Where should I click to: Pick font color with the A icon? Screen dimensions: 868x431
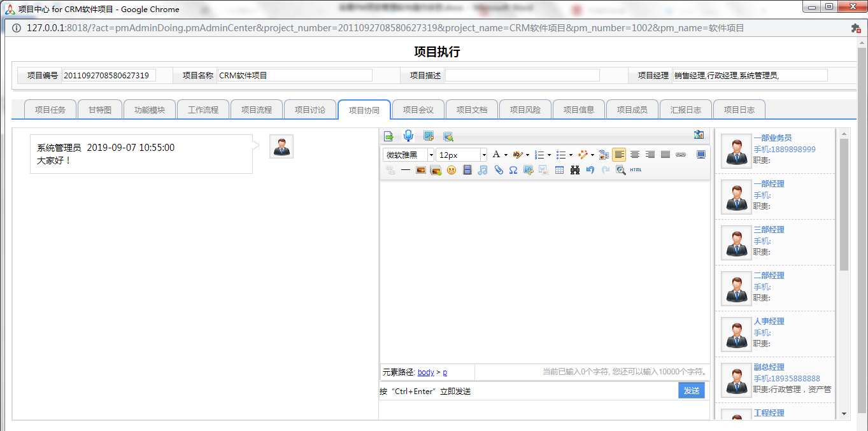pos(496,155)
